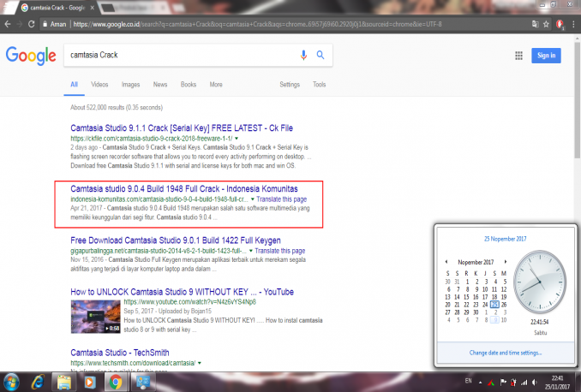Switch to the Images search tab
The width and height of the screenshot is (581, 392).
pyautogui.click(x=130, y=85)
